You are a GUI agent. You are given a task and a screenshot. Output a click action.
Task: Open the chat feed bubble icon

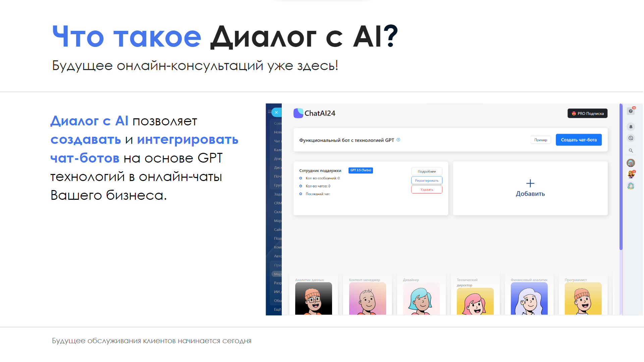631,138
